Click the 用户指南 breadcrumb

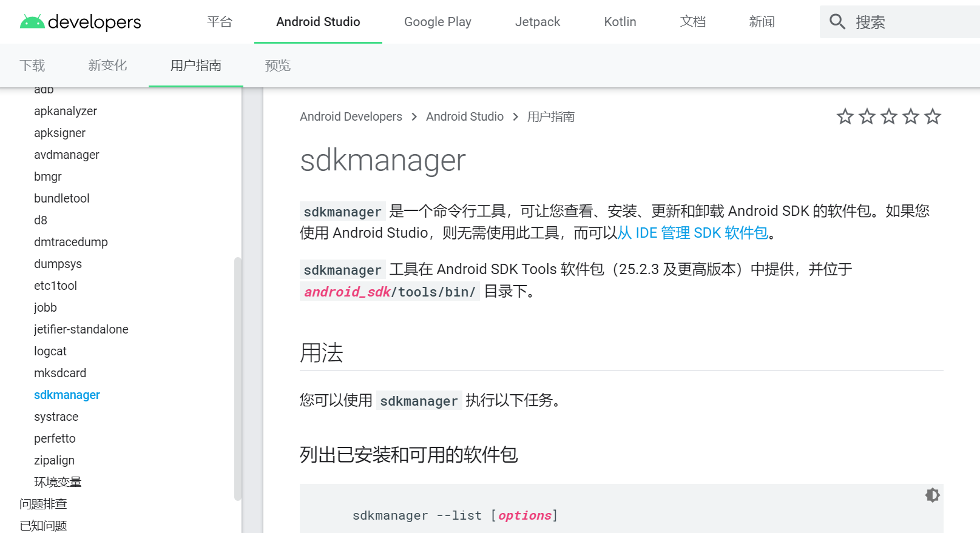pos(551,116)
